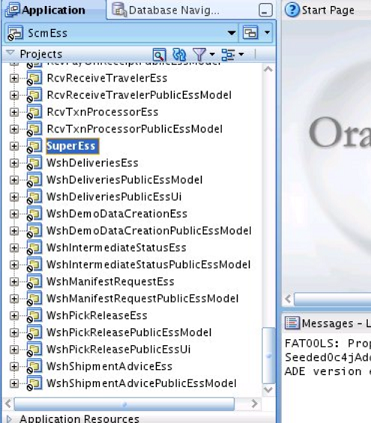The width and height of the screenshot is (371, 423).
Task: Click the projects horizontal scroll left arrow
Action: pyautogui.click(x=9, y=404)
